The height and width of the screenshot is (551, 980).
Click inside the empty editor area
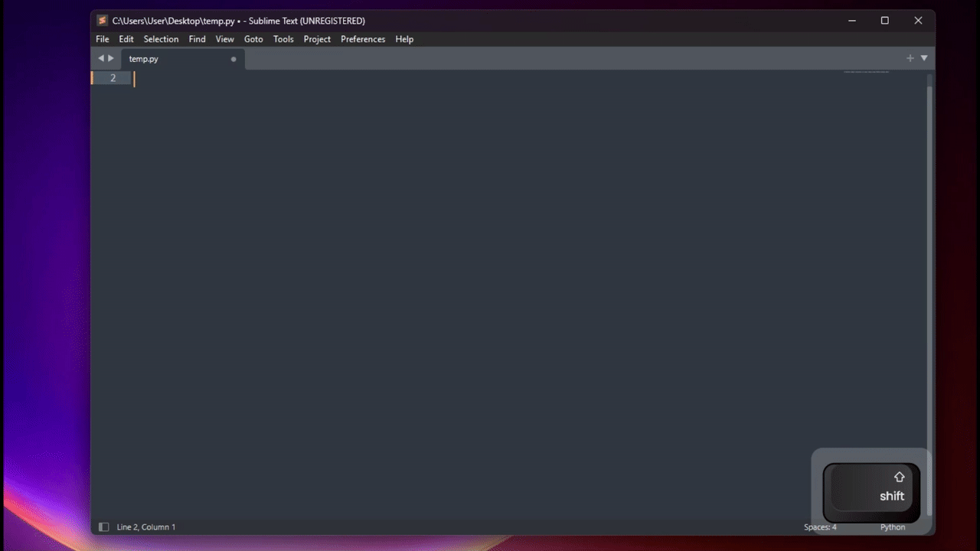459,268
